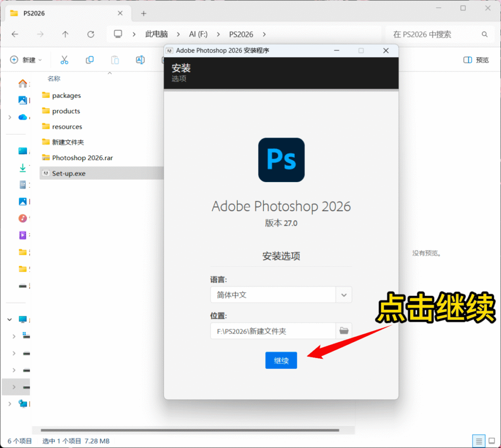Click the Refresh icon in navigation bar
The height and width of the screenshot is (448, 501).
(91, 34)
